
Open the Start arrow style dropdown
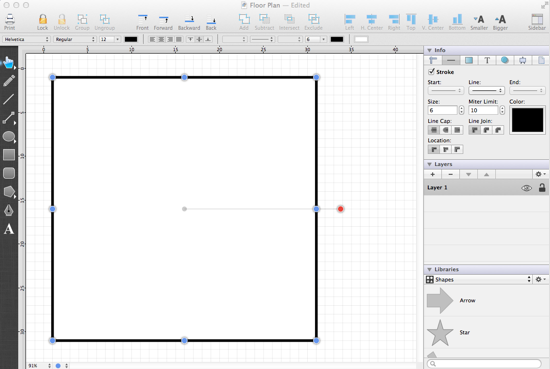tap(445, 90)
